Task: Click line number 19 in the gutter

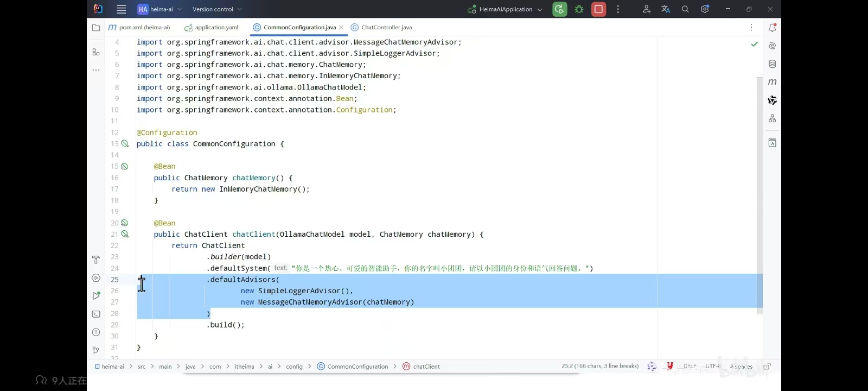Action: [114, 211]
